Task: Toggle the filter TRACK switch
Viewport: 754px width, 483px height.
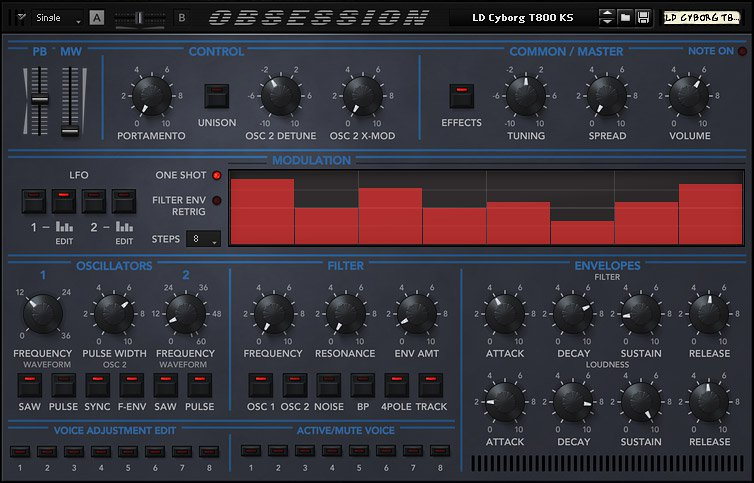Action: pyautogui.click(x=431, y=386)
